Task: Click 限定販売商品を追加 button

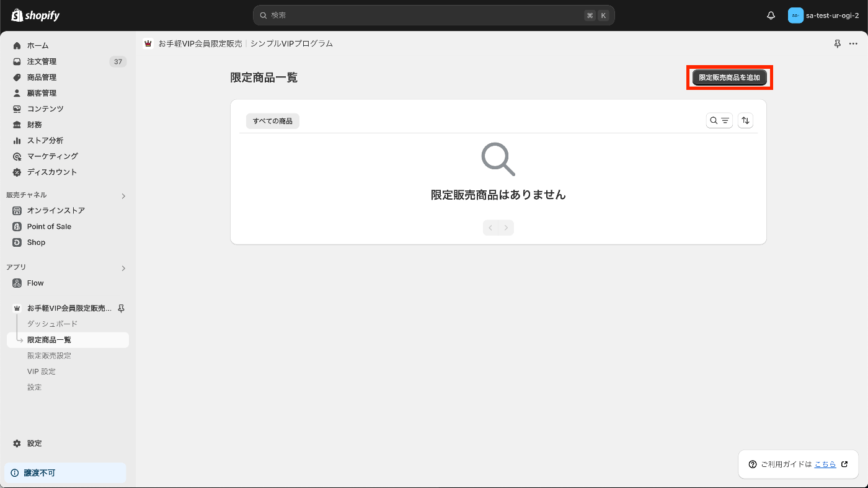Action: pyautogui.click(x=729, y=78)
